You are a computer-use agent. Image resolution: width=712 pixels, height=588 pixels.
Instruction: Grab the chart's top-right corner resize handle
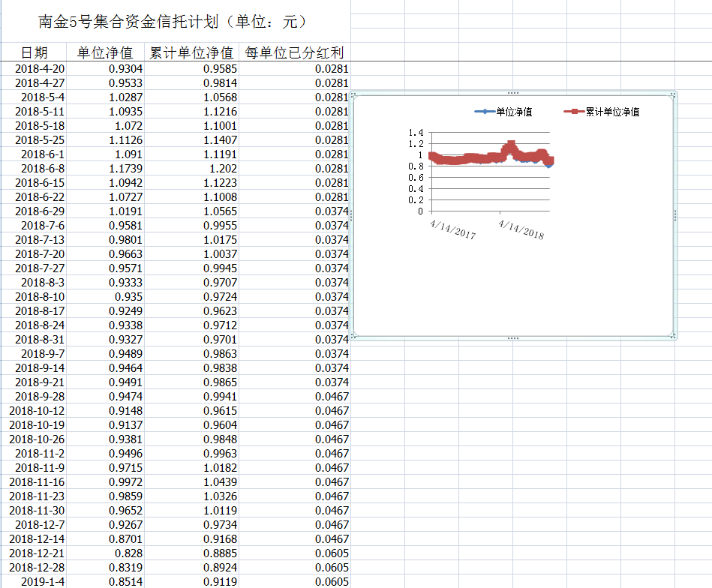click(x=673, y=94)
